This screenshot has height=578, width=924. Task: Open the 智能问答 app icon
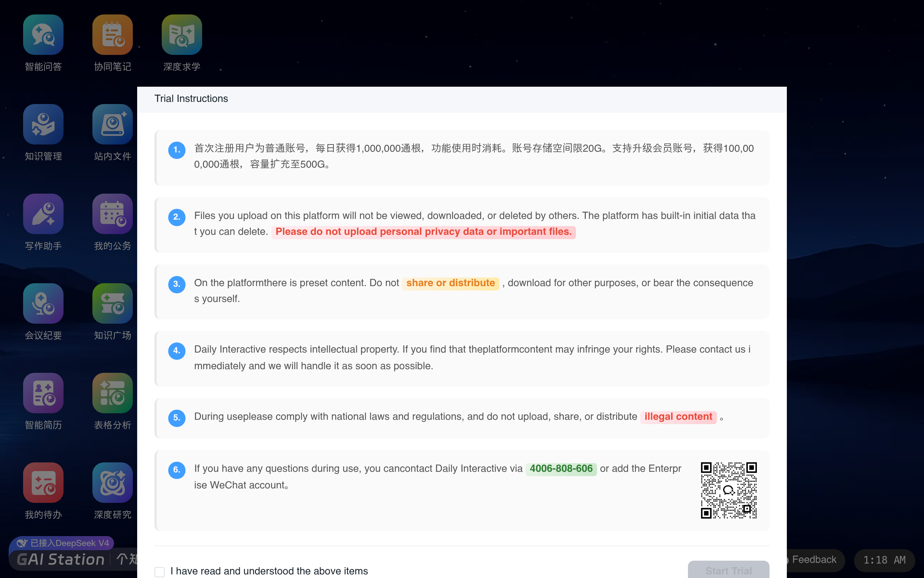click(x=43, y=35)
